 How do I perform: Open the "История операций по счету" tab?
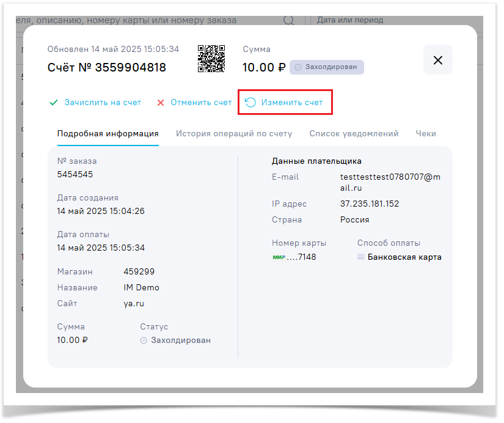click(234, 133)
